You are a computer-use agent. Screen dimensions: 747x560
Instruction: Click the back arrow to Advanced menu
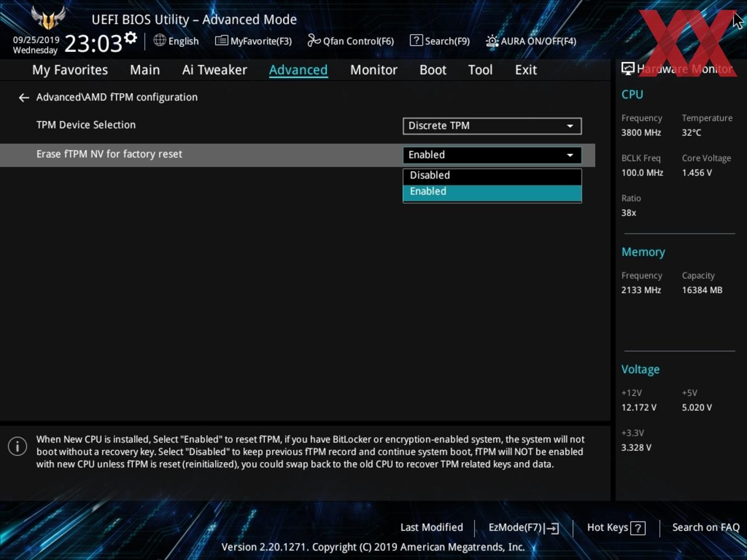pyautogui.click(x=24, y=98)
